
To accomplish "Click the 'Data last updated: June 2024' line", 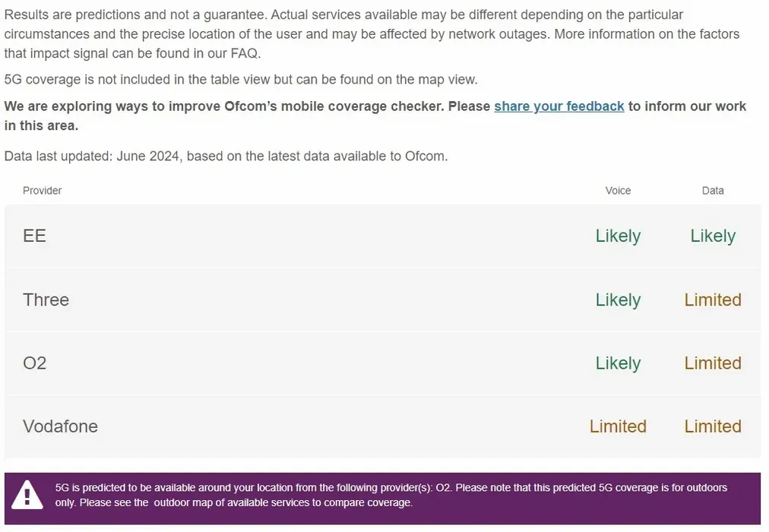I will (226, 157).
